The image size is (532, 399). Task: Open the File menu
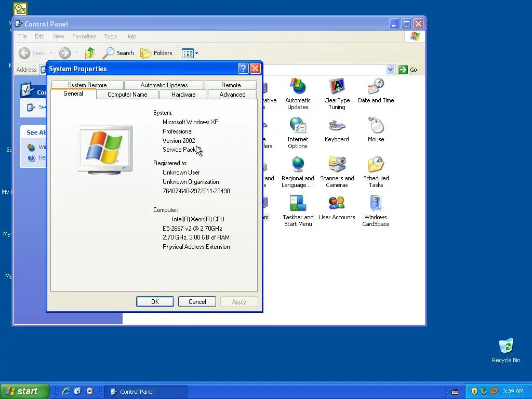pos(22,36)
